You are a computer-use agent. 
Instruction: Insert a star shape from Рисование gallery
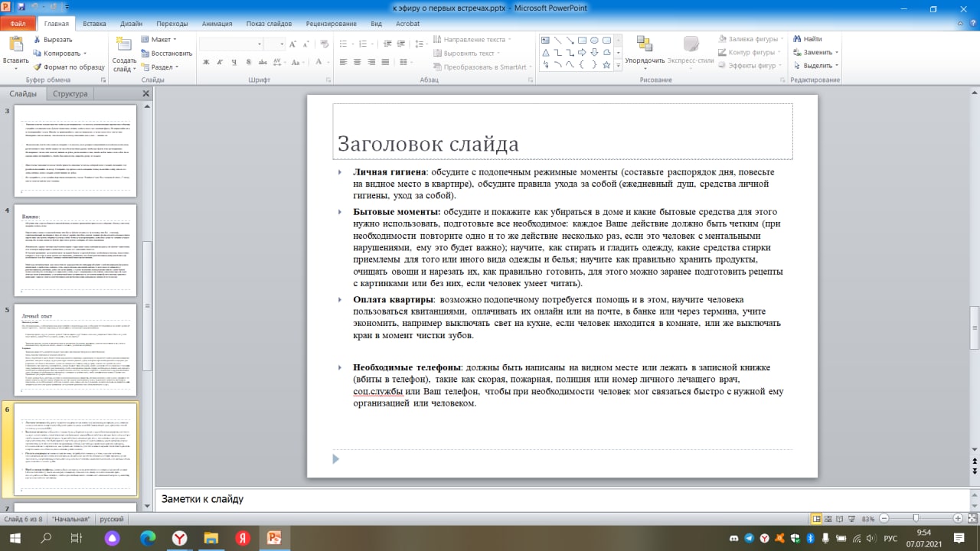pos(606,65)
